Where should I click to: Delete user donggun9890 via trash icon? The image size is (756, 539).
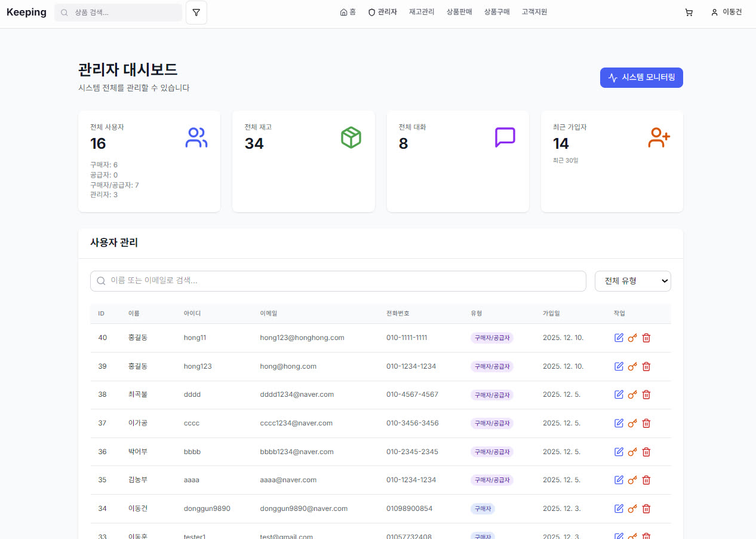click(x=646, y=509)
